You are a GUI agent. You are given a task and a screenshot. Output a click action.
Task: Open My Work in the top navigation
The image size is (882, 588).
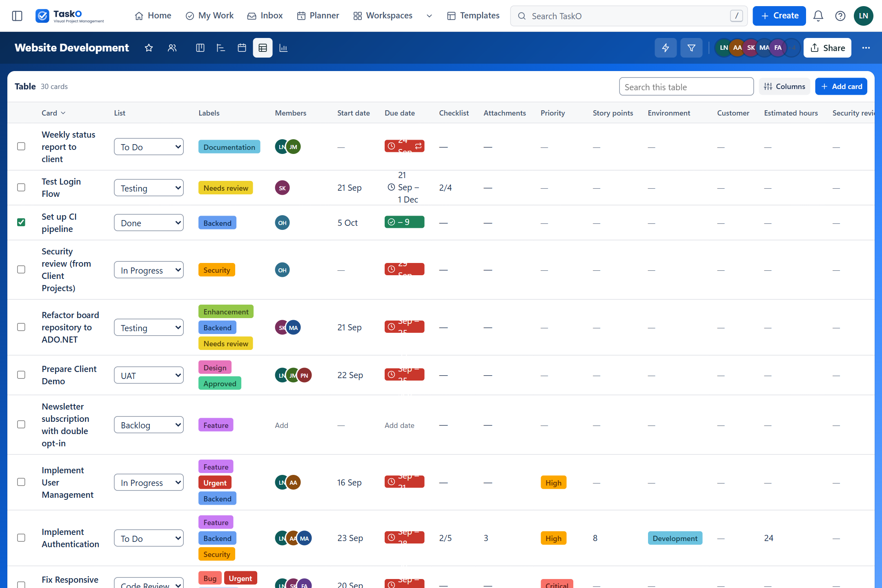point(209,16)
